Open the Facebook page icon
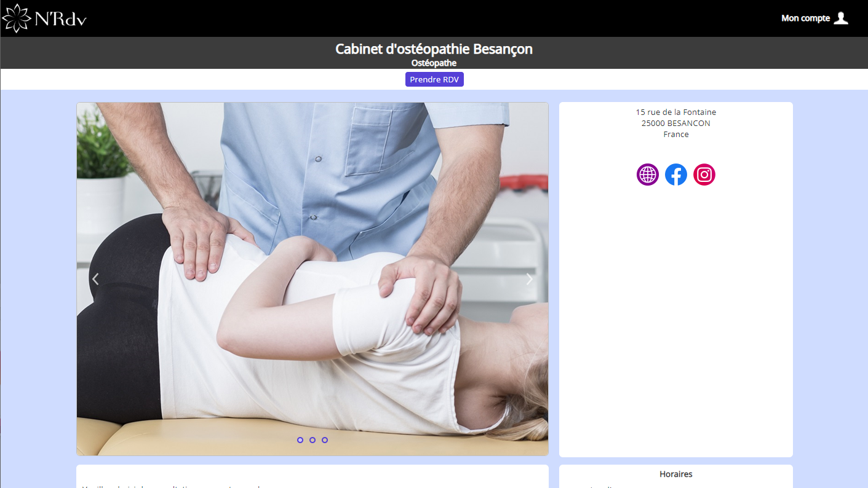The width and height of the screenshot is (868, 488). pyautogui.click(x=676, y=175)
